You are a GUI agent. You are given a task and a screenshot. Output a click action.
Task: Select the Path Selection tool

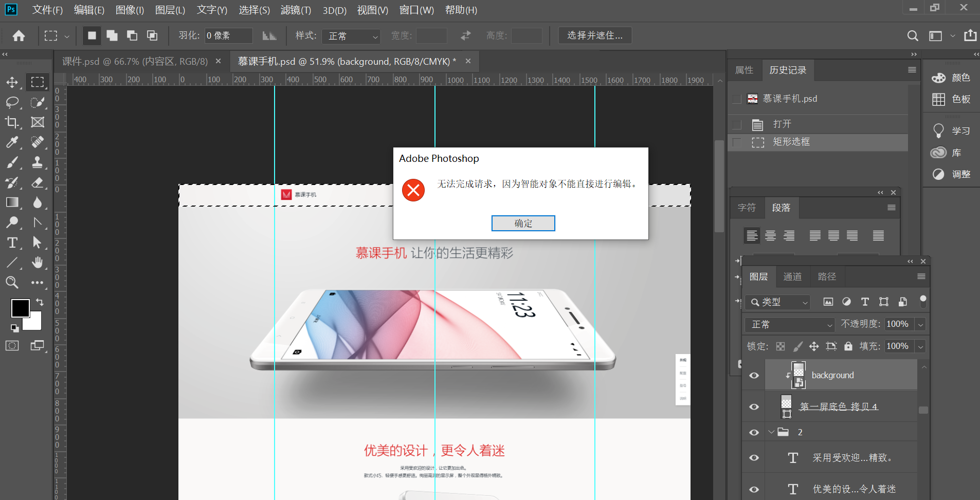pos(37,243)
